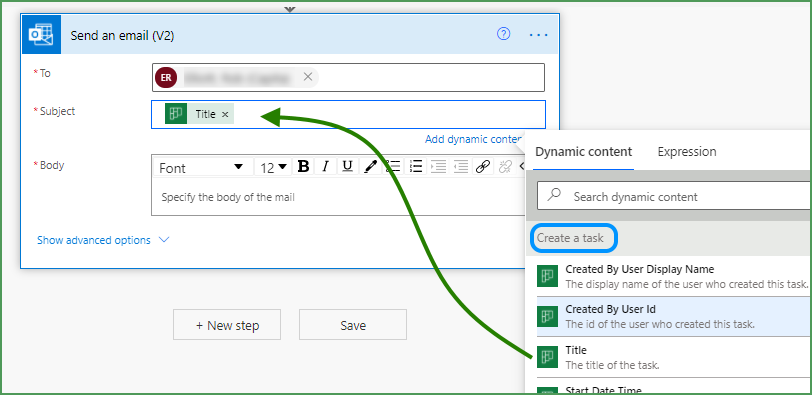812x395 pixels.
Task: Select Created By User Id item
Action: tap(673, 316)
